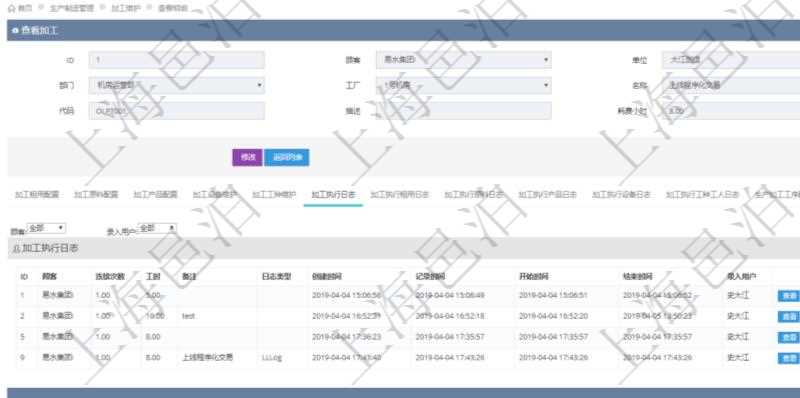Switch to the 加工产品配置 tab
This screenshot has width=800, height=398.
click(155, 194)
